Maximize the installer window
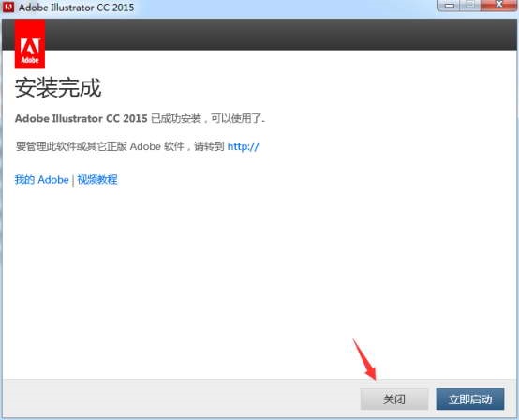519x420 pixels. click(x=470, y=6)
